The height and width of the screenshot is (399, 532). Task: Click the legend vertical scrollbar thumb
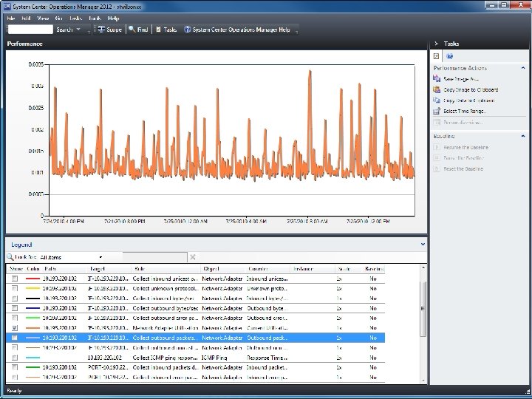423,309
